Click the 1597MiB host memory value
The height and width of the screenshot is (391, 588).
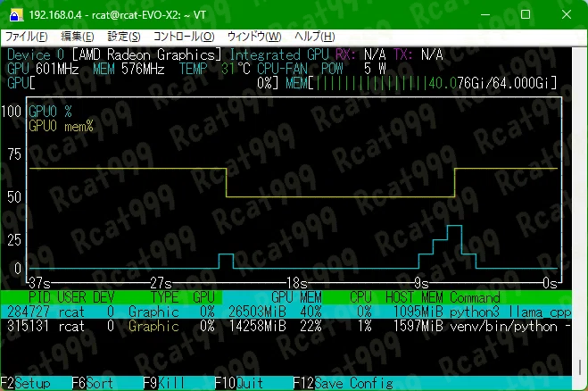pyautogui.click(x=418, y=326)
